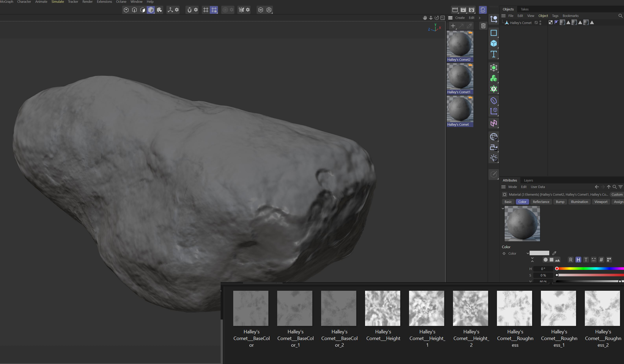The height and width of the screenshot is (364, 624).
Task: Open Simulate menu
Action: click(58, 2)
